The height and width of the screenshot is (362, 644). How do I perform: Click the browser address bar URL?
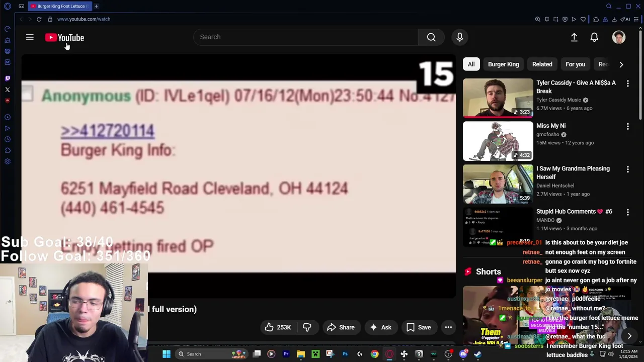pyautogui.click(x=84, y=19)
